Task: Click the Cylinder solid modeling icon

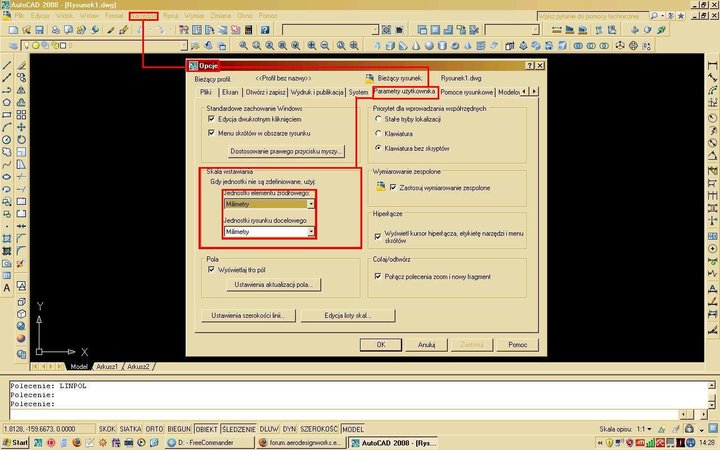Action: 442,45
